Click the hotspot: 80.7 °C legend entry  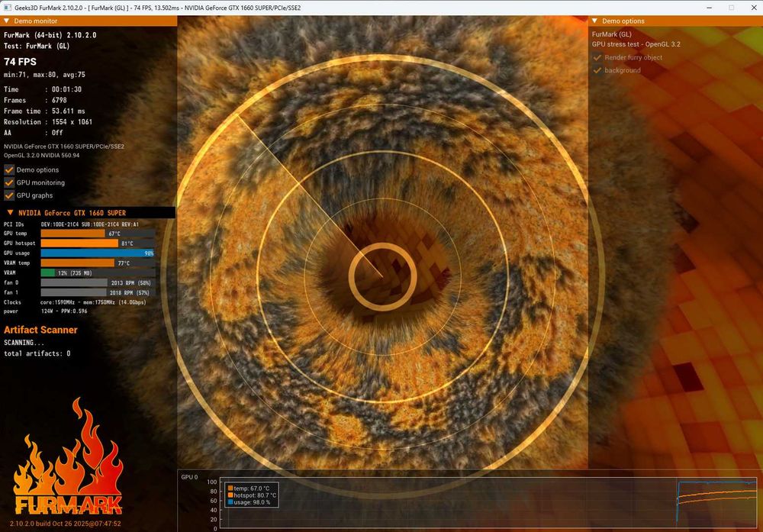point(252,495)
